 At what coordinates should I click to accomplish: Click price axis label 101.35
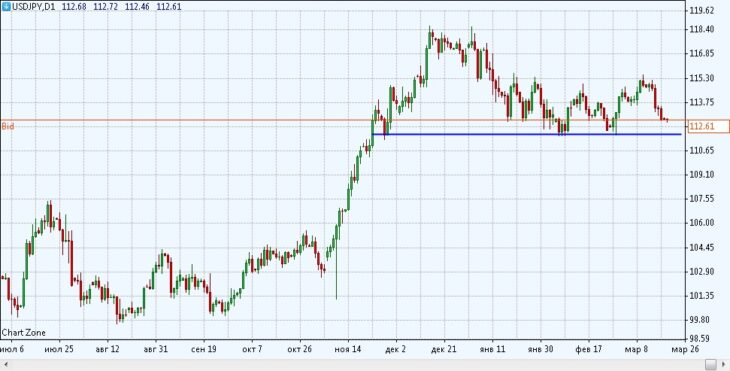click(x=702, y=296)
